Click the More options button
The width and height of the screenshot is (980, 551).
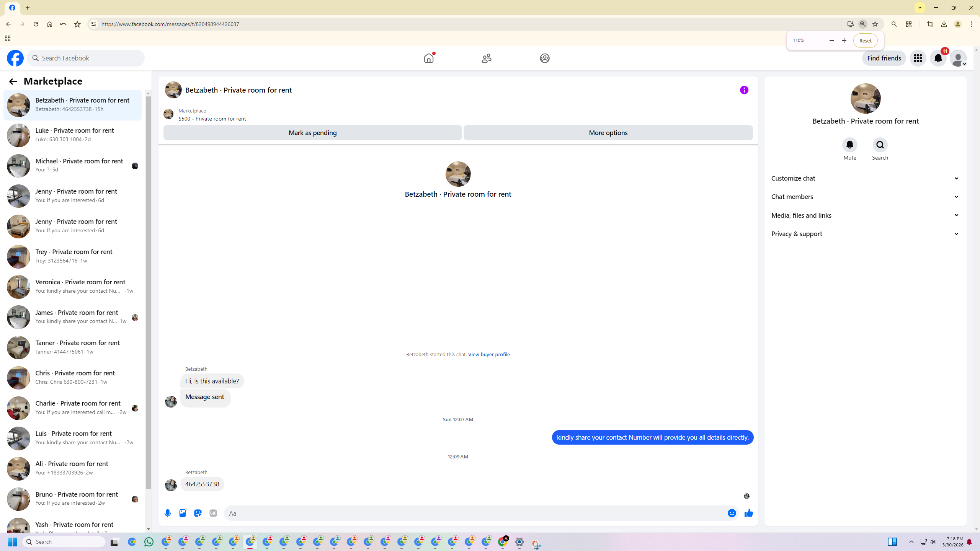point(608,133)
